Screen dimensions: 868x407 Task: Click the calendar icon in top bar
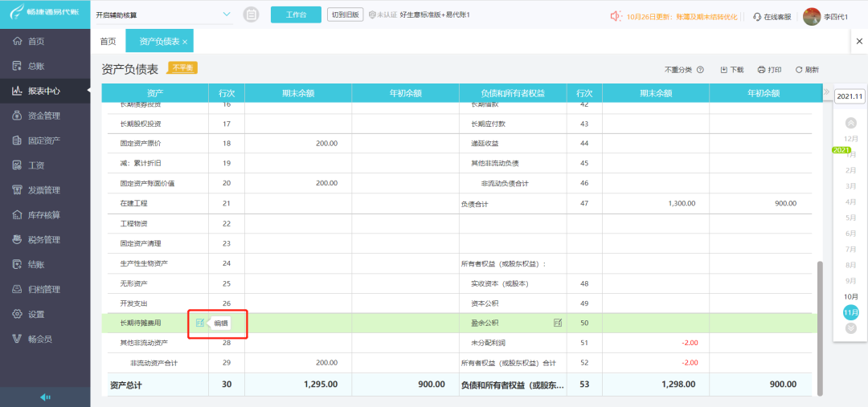[x=252, y=15]
